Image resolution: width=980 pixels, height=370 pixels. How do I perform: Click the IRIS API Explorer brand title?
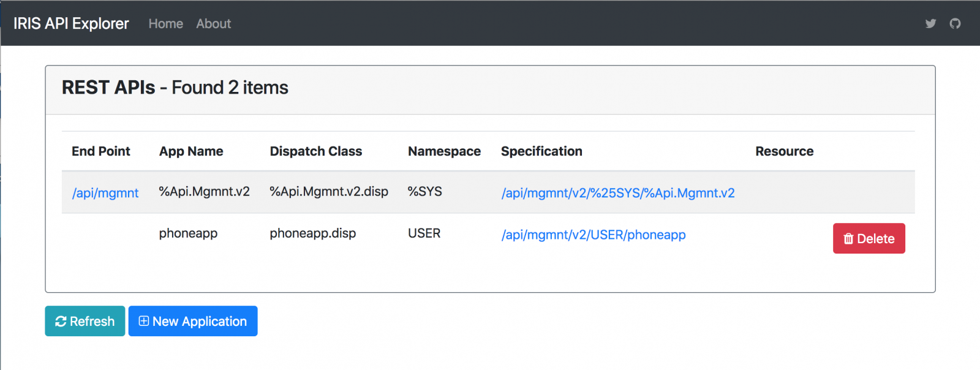tap(71, 24)
